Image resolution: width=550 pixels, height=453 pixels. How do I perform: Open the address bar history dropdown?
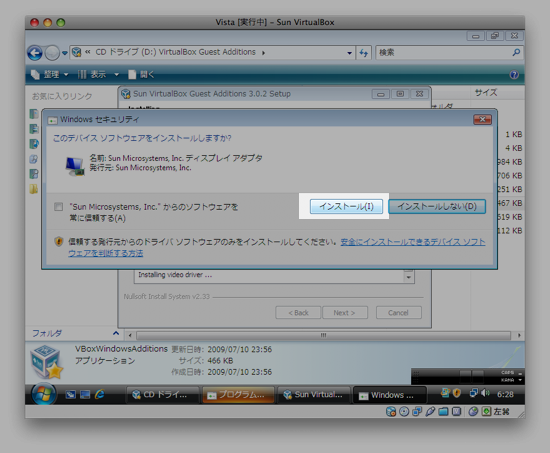349,53
